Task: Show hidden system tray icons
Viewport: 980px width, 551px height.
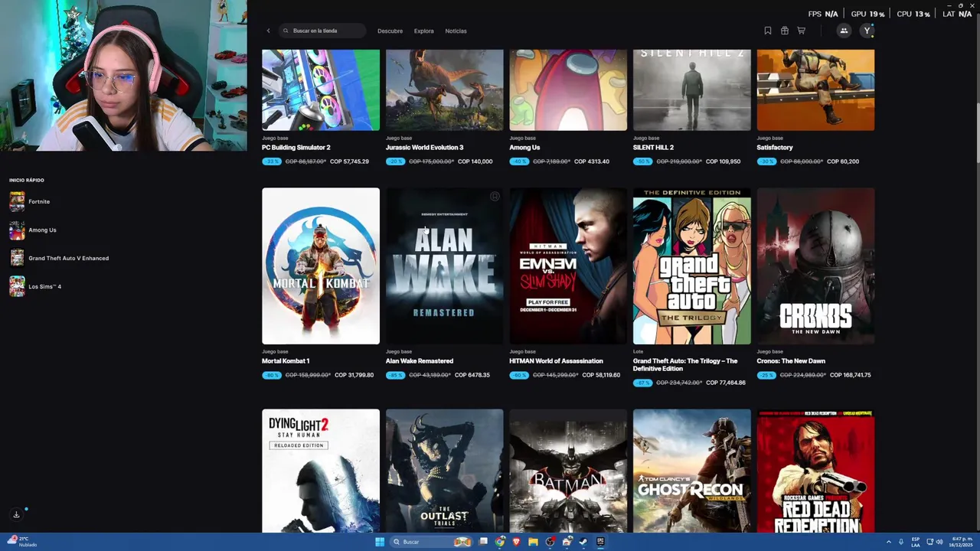Action: (889, 542)
